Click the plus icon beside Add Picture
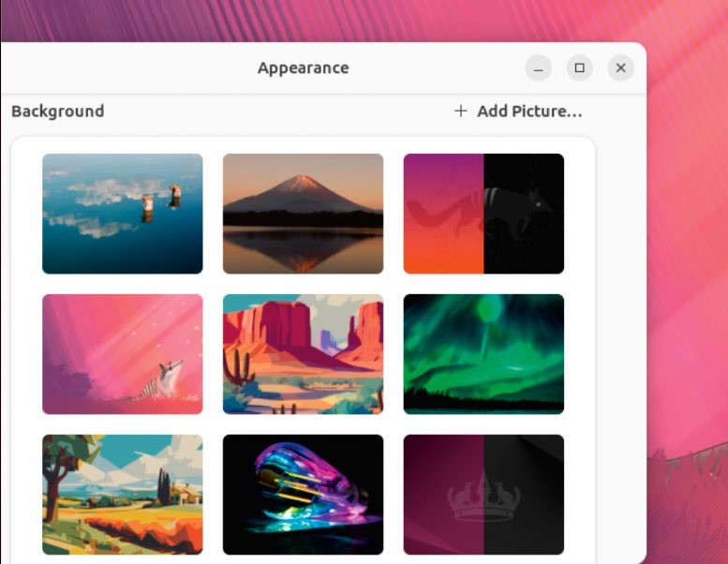 tap(461, 111)
